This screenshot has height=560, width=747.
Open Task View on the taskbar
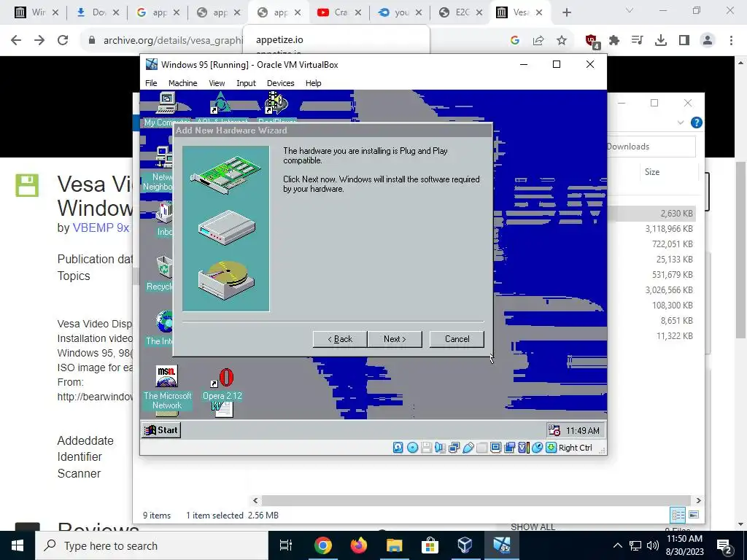286,545
